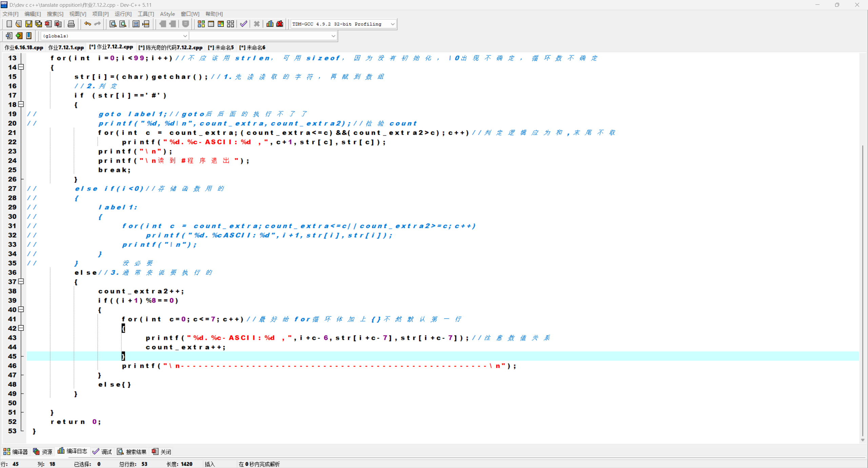Collapse the fold marker at line 37

[x=21, y=281]
